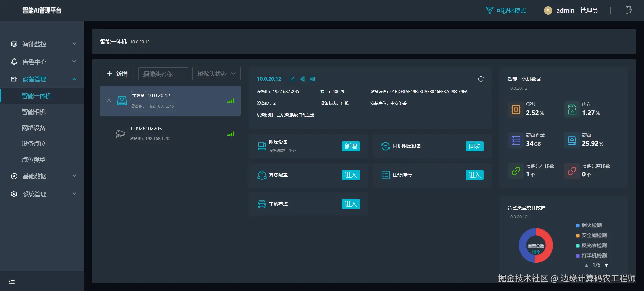Expand chevron next to 告警中心
Viewport: 644px width, 291px height.
(74, 61)
